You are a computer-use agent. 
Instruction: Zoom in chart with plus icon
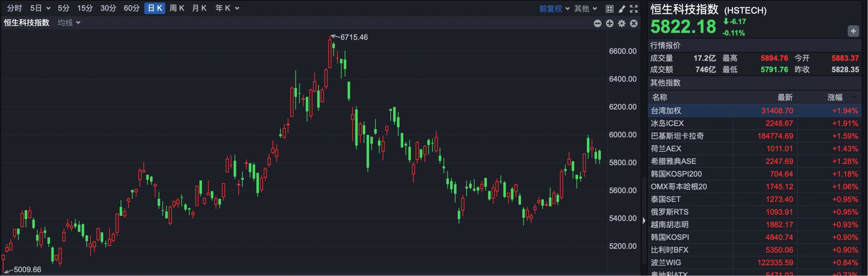coord(609,23)
